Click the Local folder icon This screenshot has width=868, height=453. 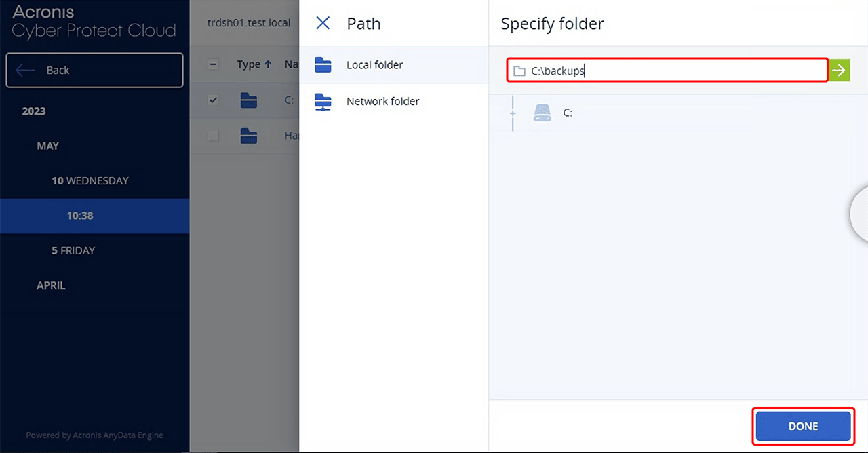pyautogui.click(x=323, y=65)
